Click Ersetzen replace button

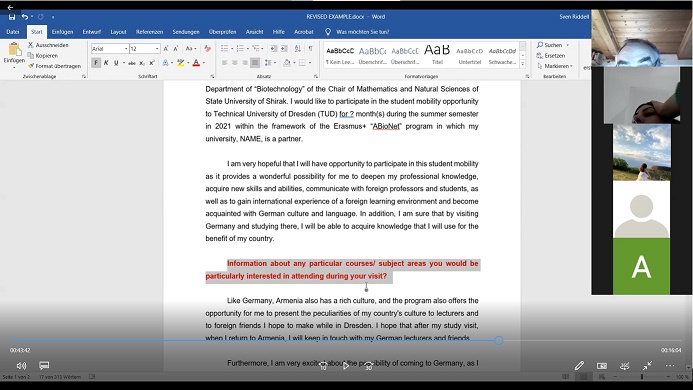click(551, 56)
